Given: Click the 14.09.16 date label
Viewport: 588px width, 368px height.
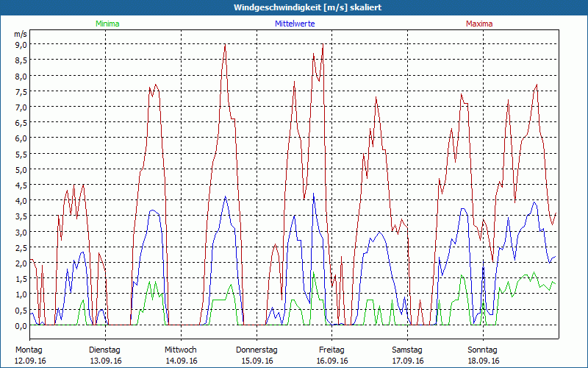Looking at the screenshot, I should point(181,361).
